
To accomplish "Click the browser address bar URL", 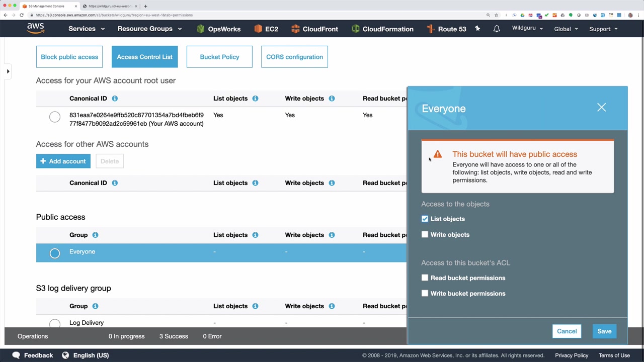I will tap(114, 15).
